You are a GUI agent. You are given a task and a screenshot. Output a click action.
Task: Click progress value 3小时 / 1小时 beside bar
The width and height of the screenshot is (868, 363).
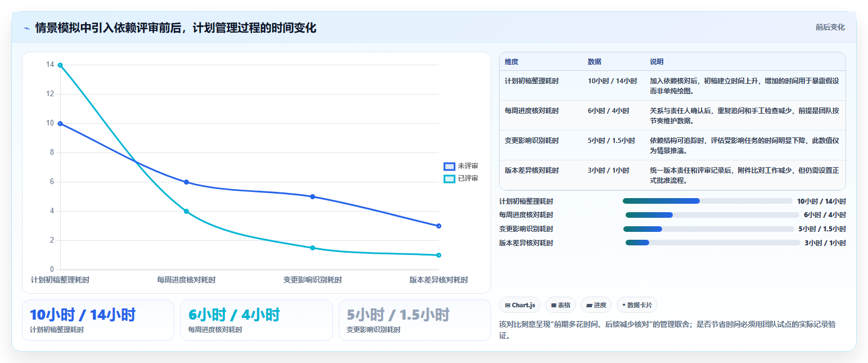click(x=825, y=243)
